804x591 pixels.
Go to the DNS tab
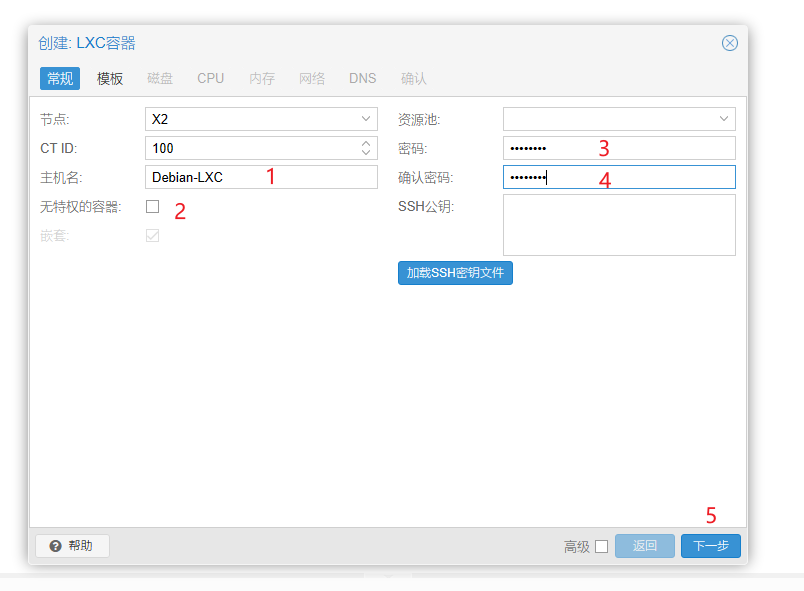(363, 78)
